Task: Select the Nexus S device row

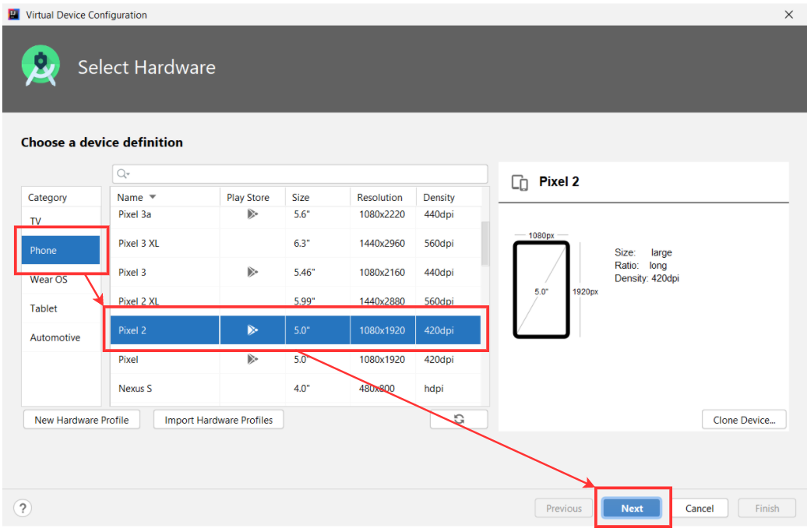Action: 295,389
